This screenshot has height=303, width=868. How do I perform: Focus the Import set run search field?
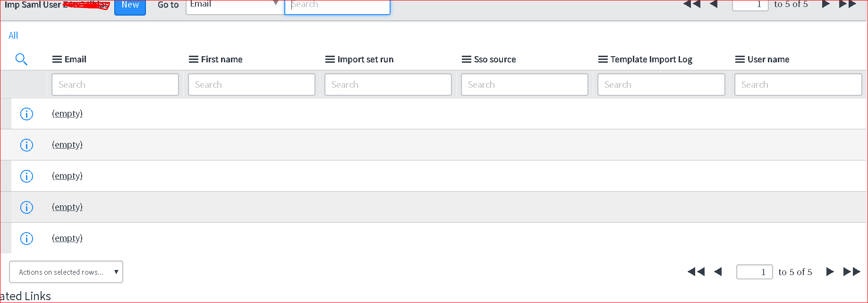(388, 84)
